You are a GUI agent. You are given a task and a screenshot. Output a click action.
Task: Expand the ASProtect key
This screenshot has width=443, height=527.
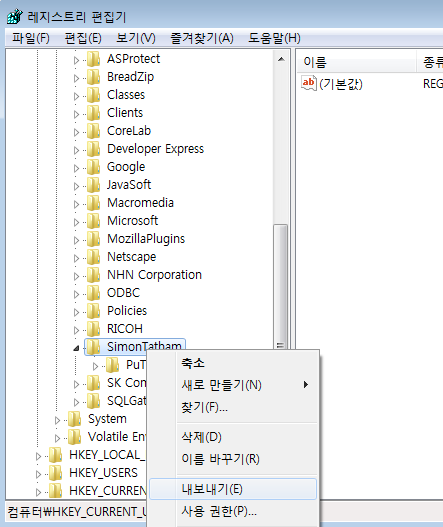(76, 60)
